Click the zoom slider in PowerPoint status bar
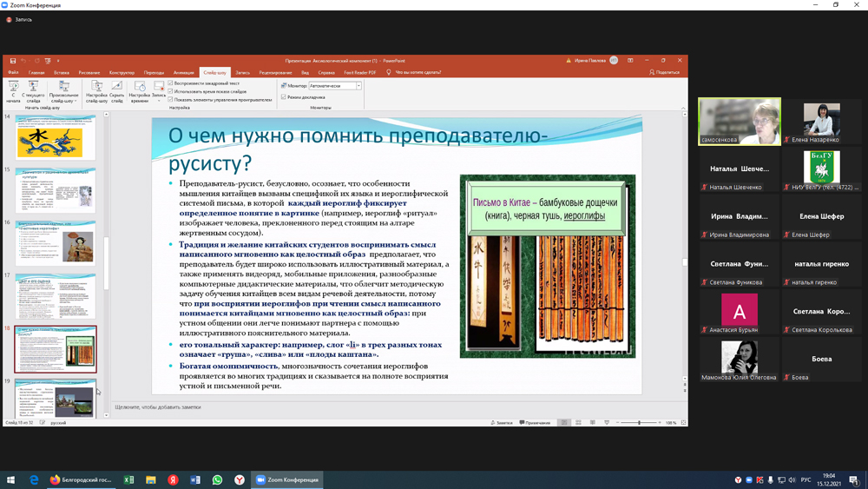Viewport: 868px width, 489px height. point(640,423)
